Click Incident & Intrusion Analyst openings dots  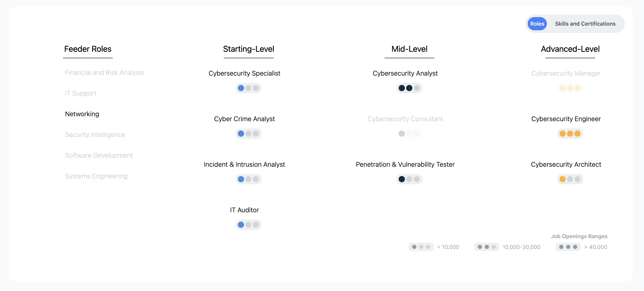tap(248, 179)
